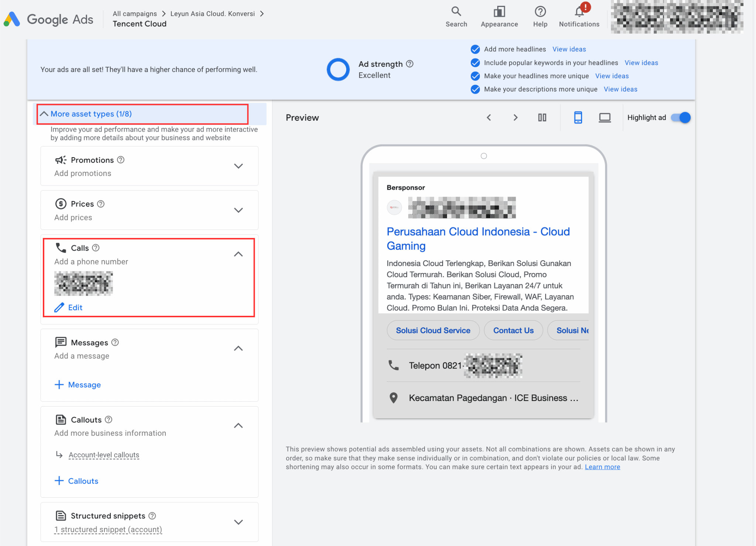Click the location pin in ad preview
This screenshot has width=756, height=546.
tap(394, 398)
